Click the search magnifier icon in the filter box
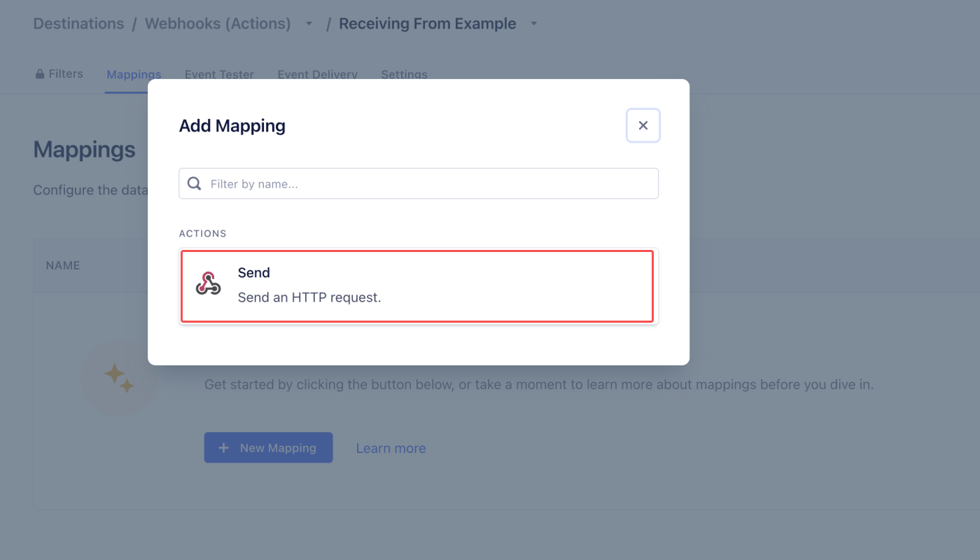Screen dimensions: 980x560 (x=195, y=184)
